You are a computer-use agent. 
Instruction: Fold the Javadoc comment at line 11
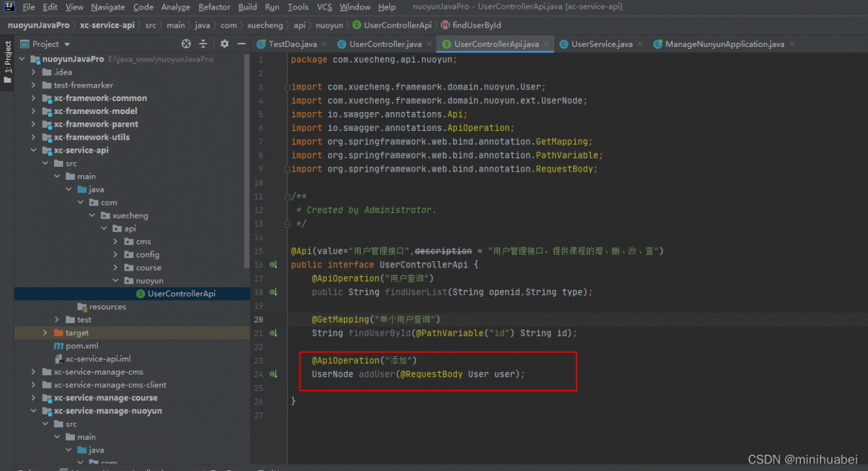coord(288,196)
